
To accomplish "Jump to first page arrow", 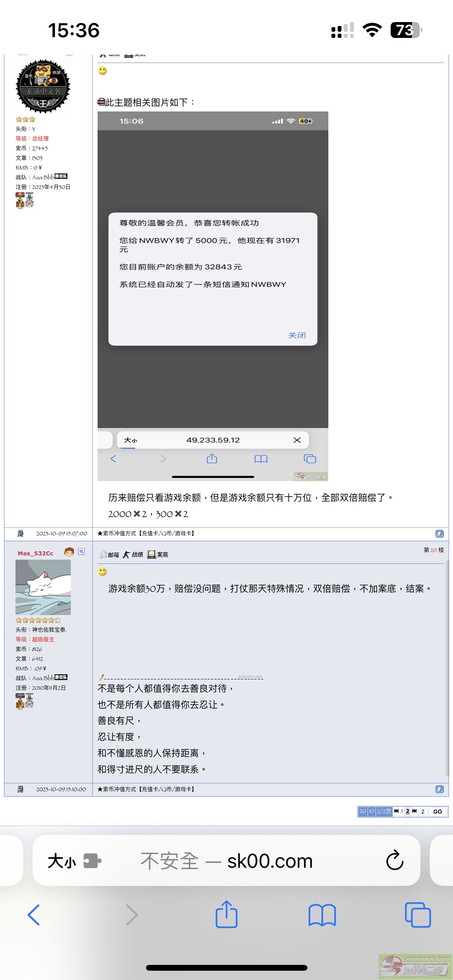I will [396, 811].
